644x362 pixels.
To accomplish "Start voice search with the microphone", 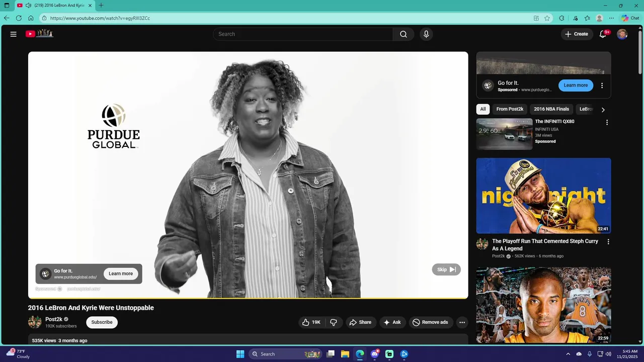I will click(x=426, y=34).
